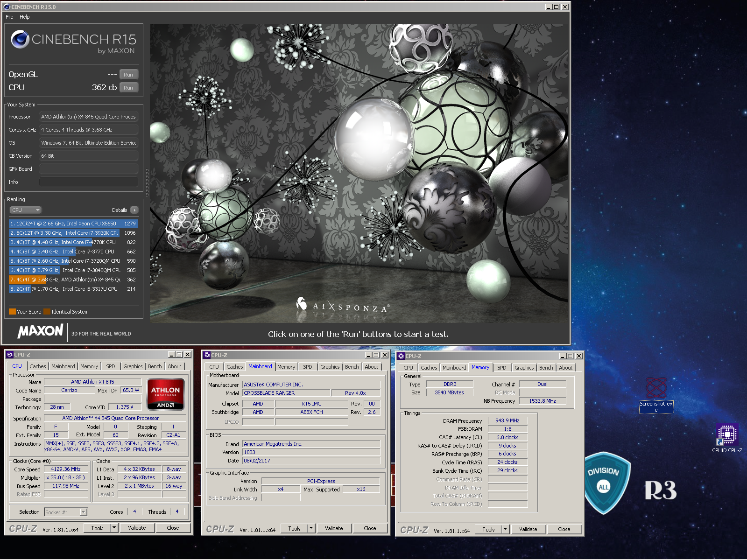Select ranking row Intel Core i7-3930K

tap(73, 233)
